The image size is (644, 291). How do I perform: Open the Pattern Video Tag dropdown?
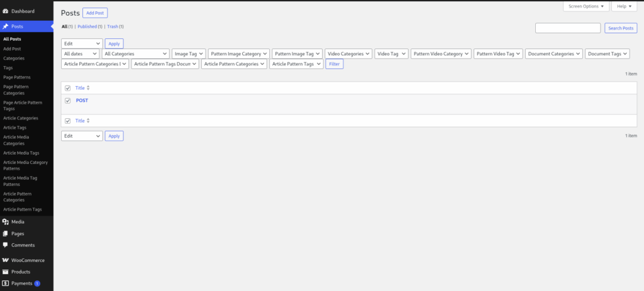498,54
